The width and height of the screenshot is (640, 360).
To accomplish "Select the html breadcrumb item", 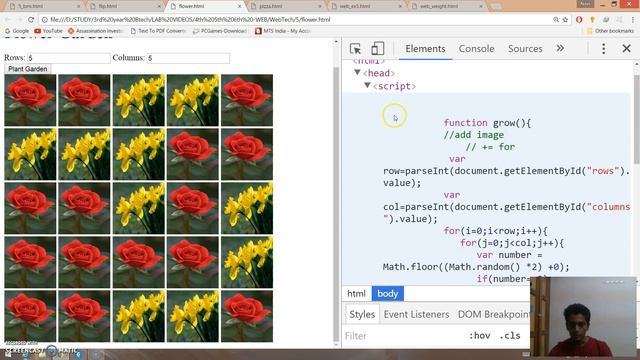I will (356, 293).
